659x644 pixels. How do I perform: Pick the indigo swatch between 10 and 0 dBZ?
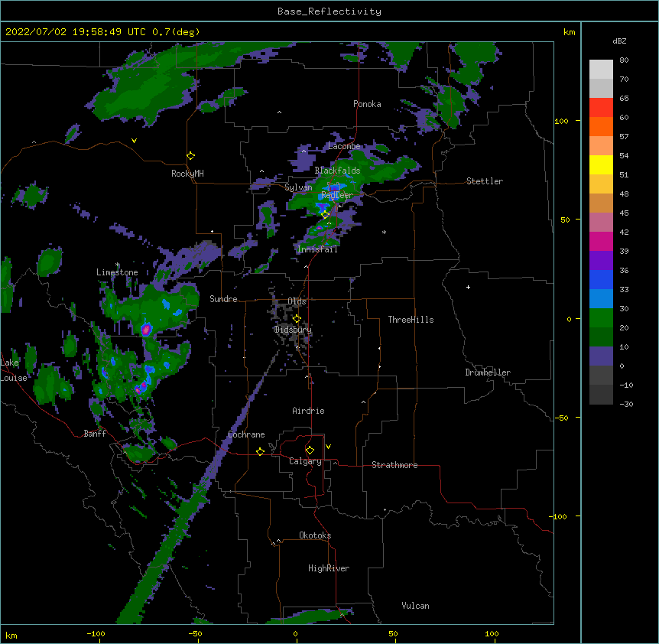pos(601,356)
